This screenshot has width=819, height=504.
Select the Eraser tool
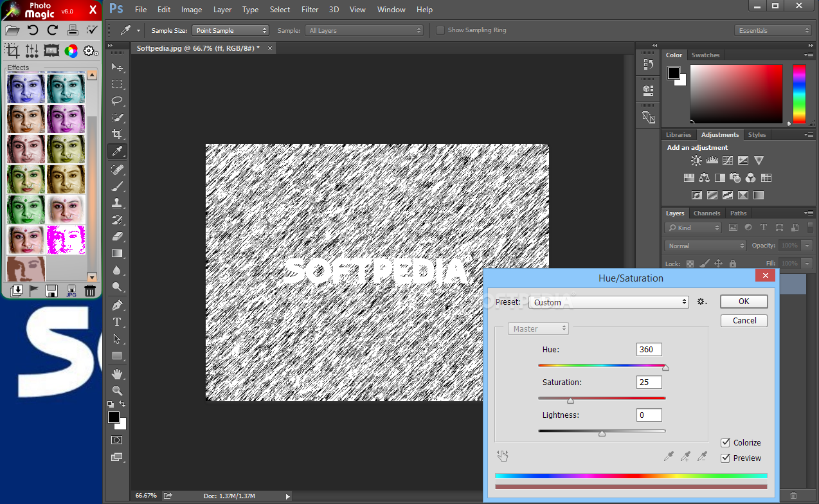(117, 237)
